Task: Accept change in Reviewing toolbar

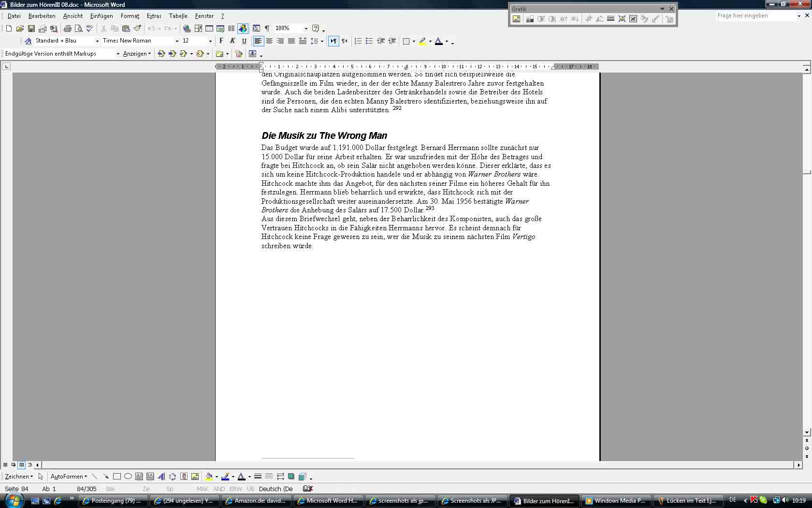Action: 183,54
